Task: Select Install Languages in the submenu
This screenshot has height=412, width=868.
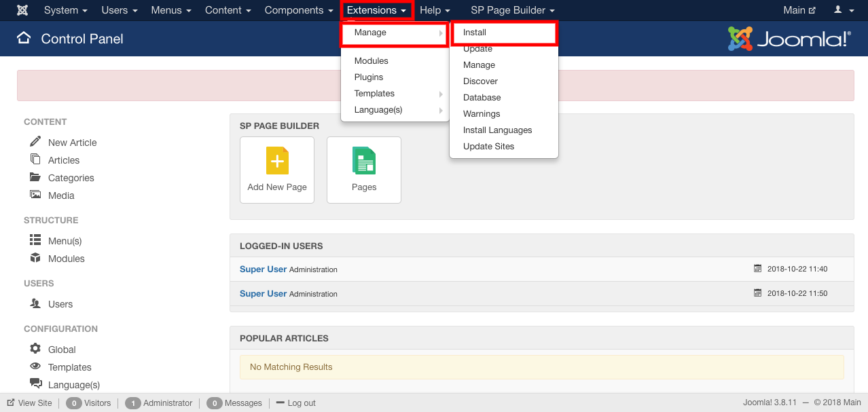Action: pos(504,130)
